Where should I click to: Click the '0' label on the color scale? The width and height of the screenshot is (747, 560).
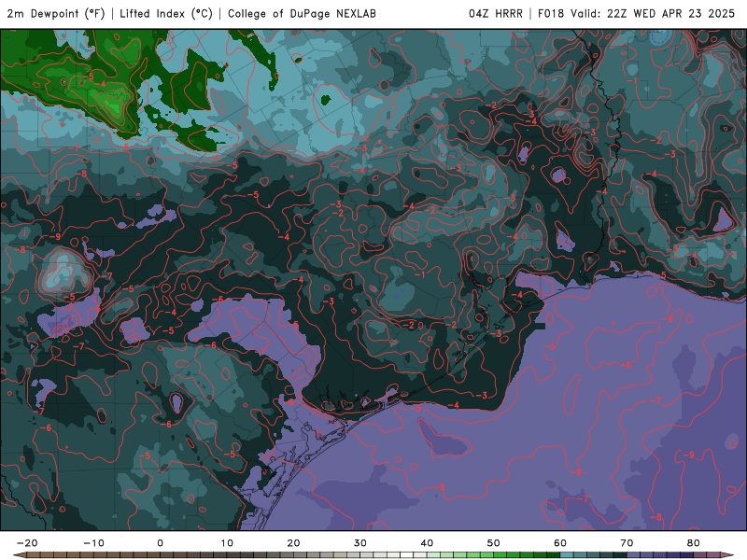[x=160, y=543]
